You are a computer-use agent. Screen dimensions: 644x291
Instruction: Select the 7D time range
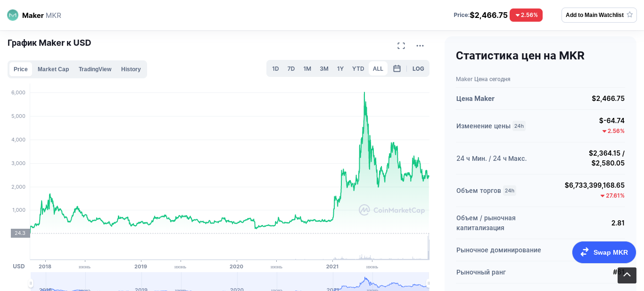click(x=291, y=68)
